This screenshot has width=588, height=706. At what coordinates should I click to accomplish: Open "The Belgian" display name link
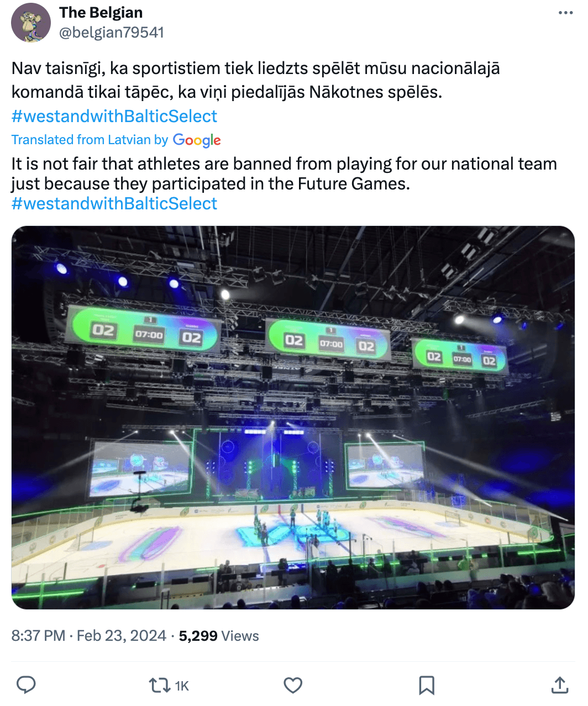pos(101,13)
